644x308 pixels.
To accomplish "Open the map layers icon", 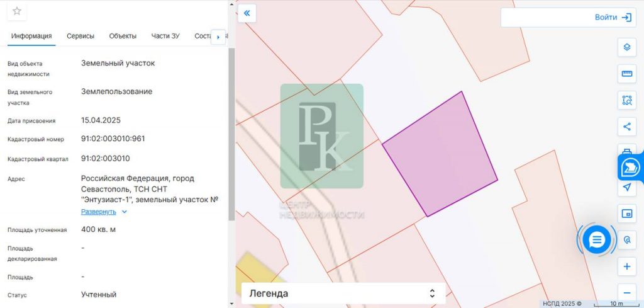I will coord(627,47).
